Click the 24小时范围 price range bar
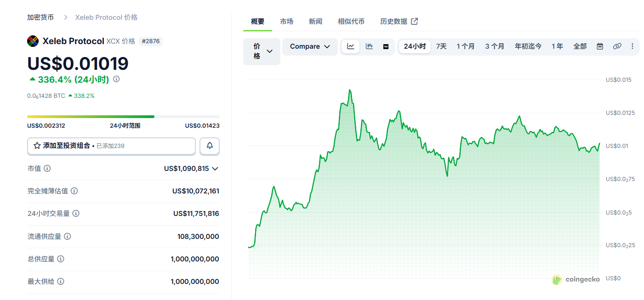The height and width of the screenshot is (300, 644). (123, 117)
